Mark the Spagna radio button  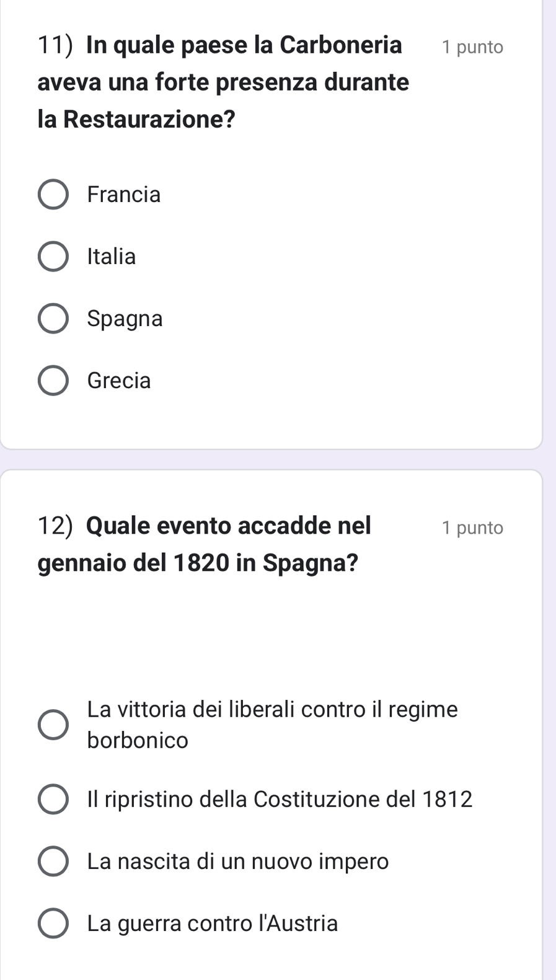coord(53,319)
